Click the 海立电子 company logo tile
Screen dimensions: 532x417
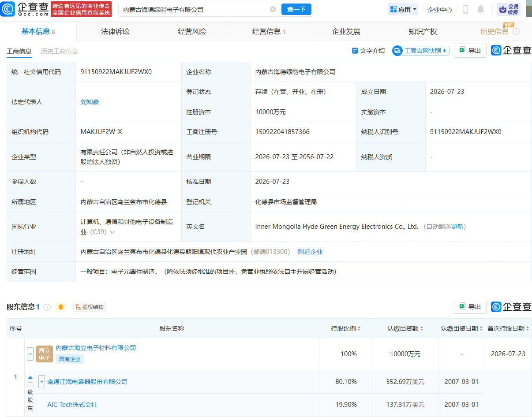45,354
